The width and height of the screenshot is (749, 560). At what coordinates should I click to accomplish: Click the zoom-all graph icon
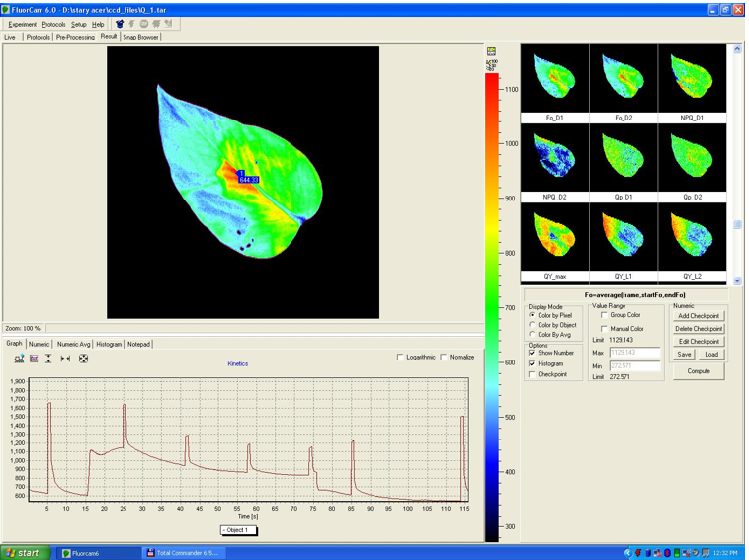point(83,359)
